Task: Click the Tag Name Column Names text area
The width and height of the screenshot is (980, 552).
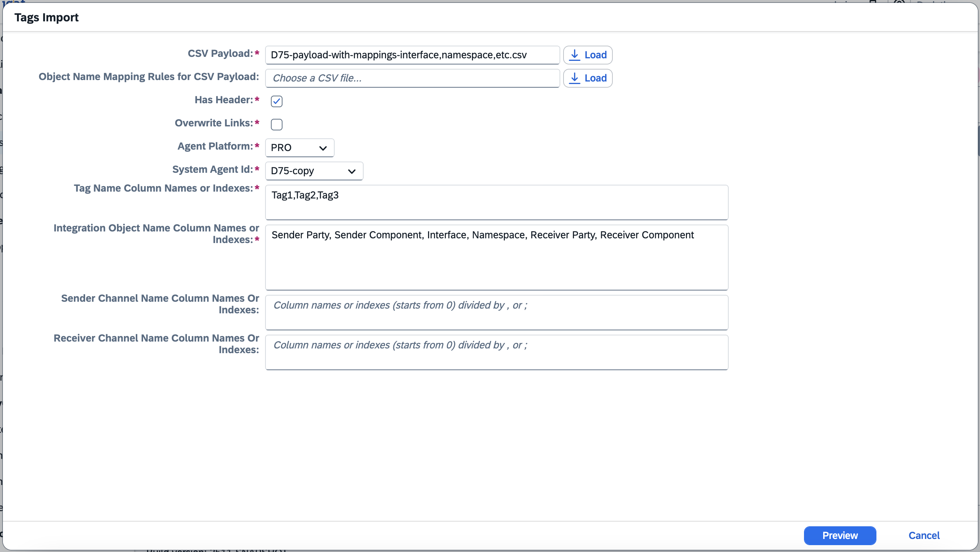Action: point(497,202)
